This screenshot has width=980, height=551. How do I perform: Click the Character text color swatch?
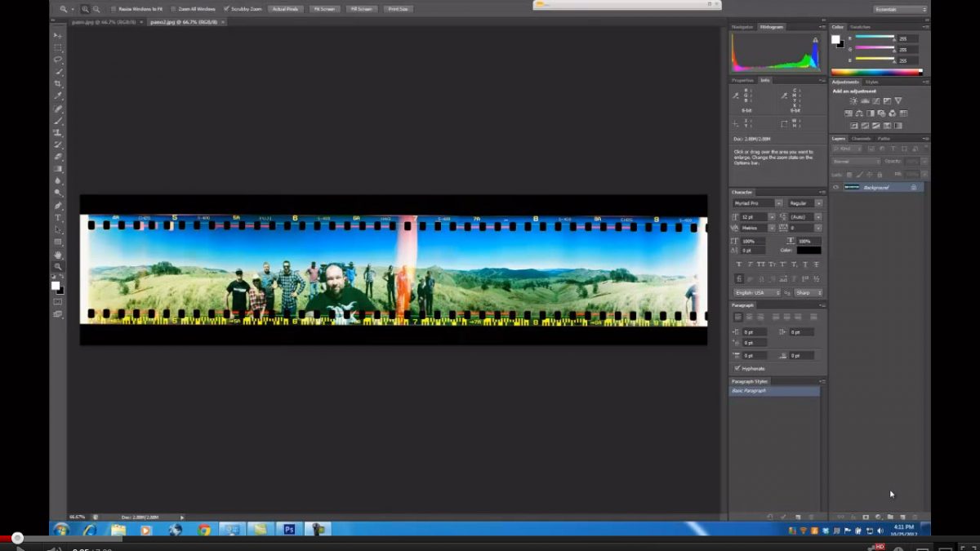pyautogui.click(x=808, y=251)
